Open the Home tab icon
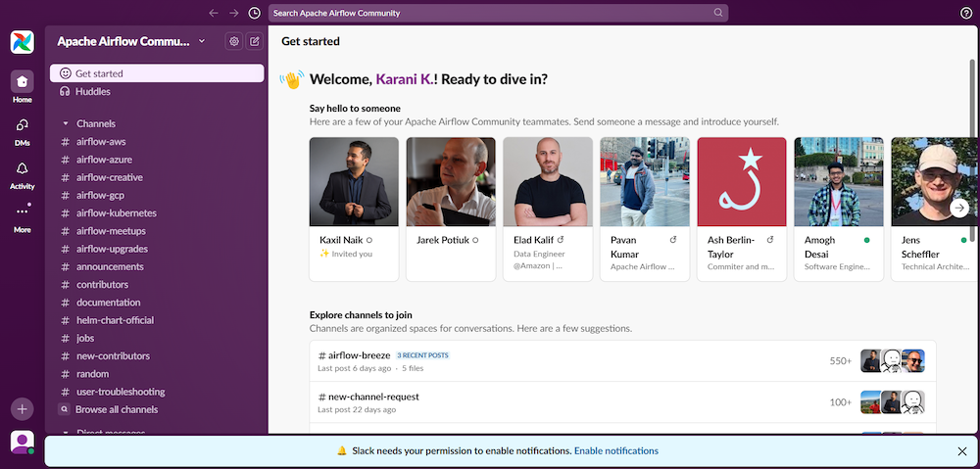Viewport: 980px width, 469px height. [x=22, y=81]
